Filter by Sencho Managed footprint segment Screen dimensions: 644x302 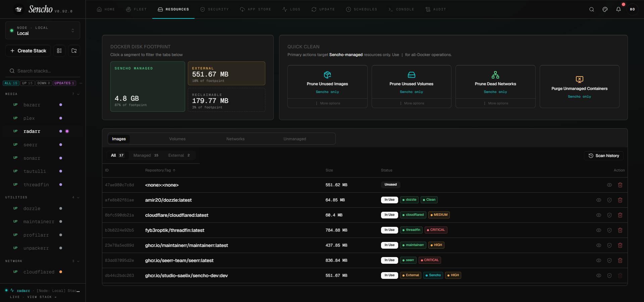click(148, 87)
